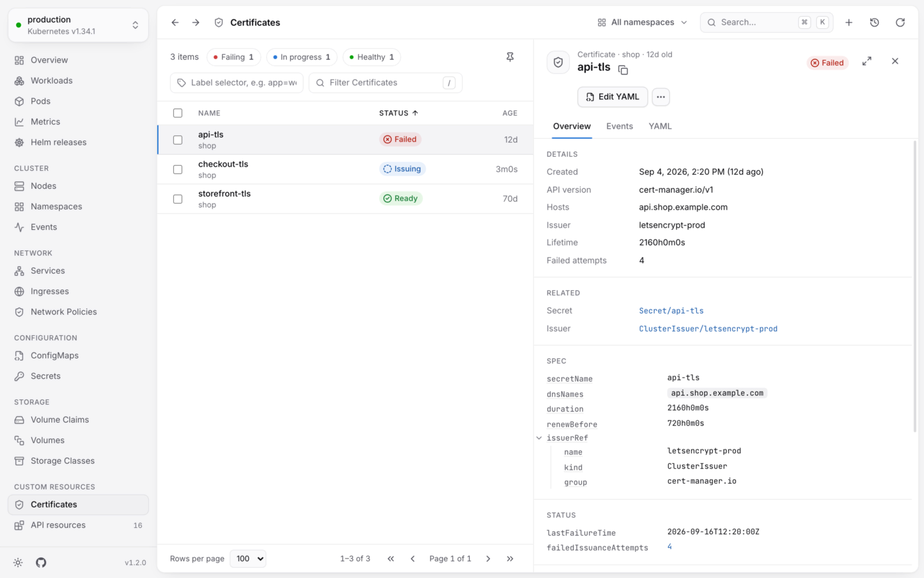
Task: Open the GitHub icon link
Action: [x=41, y=563]
